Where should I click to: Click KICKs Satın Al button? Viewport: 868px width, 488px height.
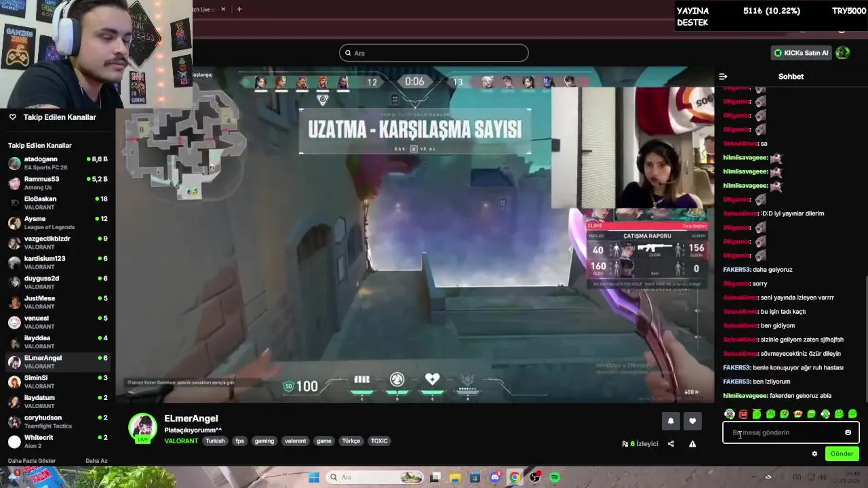pos(801,53)
